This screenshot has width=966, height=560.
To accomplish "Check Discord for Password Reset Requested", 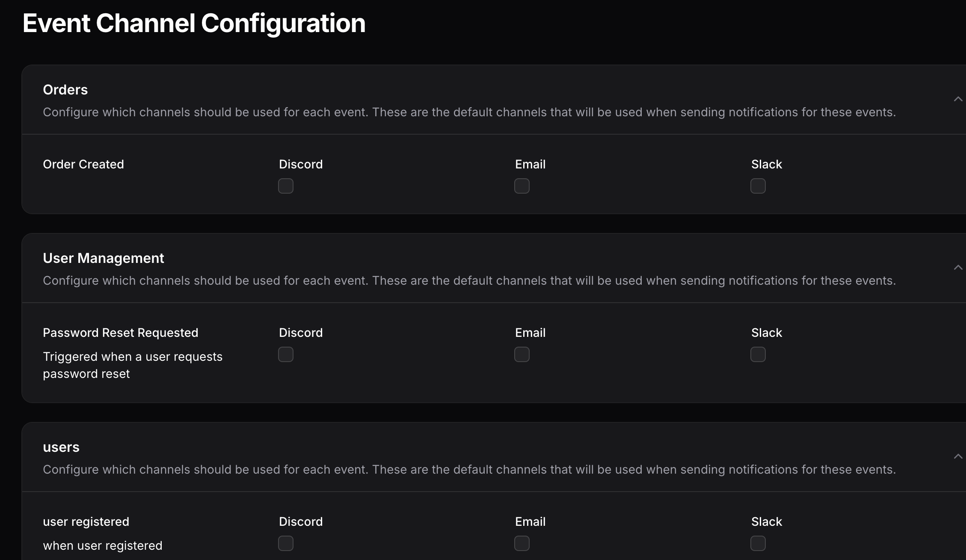I will pos(286,354).
